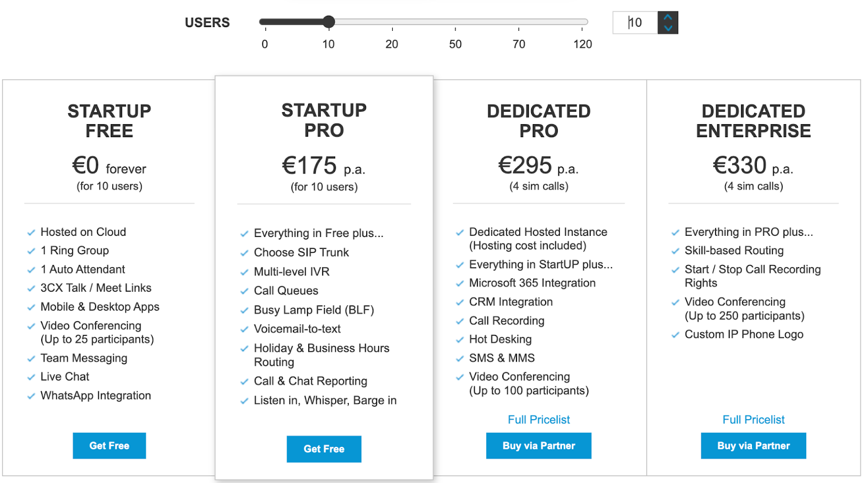Decrease users with the down arrow

(x=668, y=28)
